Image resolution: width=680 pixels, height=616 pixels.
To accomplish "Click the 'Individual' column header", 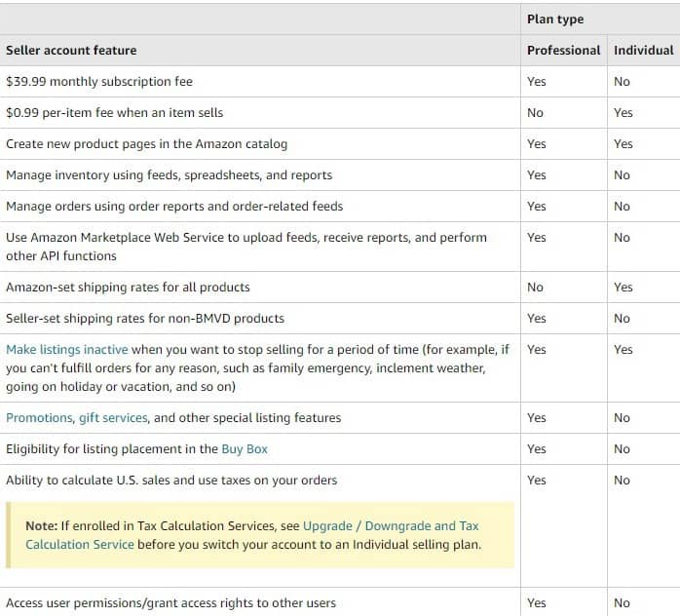I will (x=644, y=51).
